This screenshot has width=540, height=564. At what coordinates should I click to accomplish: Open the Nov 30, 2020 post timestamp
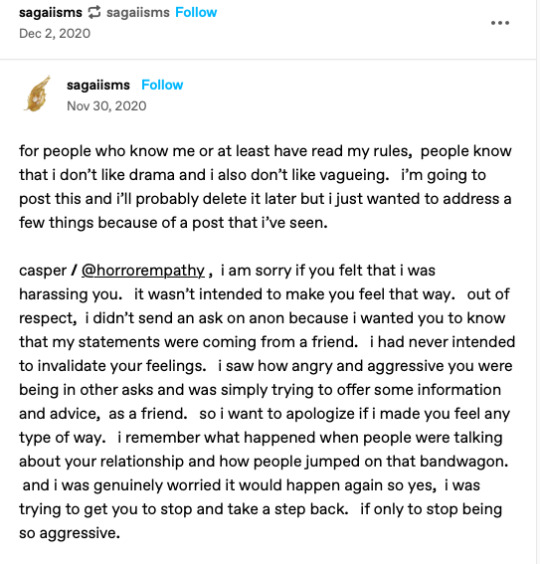click(106, 106)
